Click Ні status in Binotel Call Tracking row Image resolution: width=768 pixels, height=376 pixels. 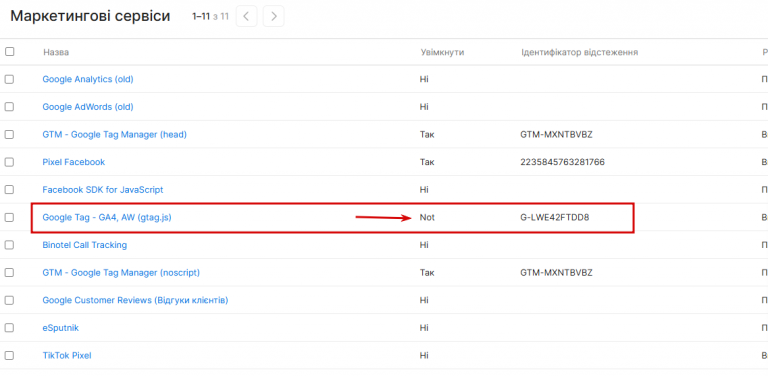(424, 245)
